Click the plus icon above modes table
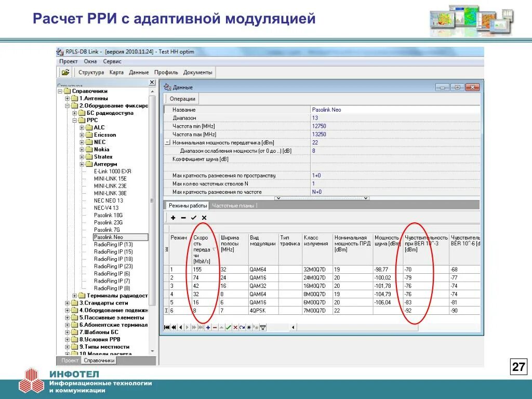 click(x=173, y=218)
